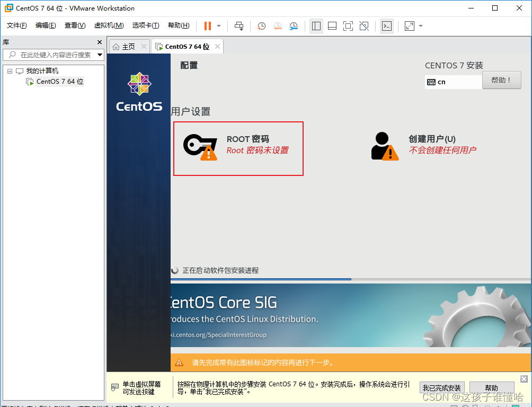Click the 帮助 button in the hint bar
The image size is (532, 407).
pyautogui.click(x=492, y=387)
